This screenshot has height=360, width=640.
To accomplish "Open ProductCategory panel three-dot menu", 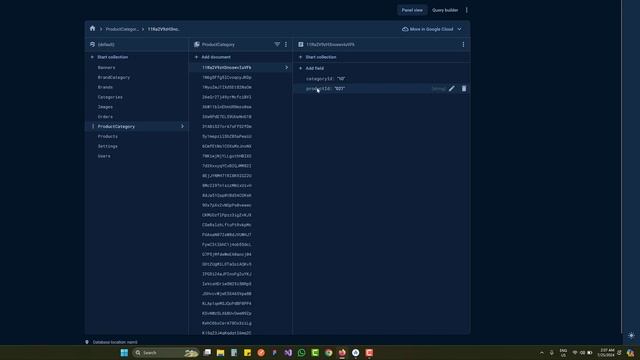I will coord(286,44).
